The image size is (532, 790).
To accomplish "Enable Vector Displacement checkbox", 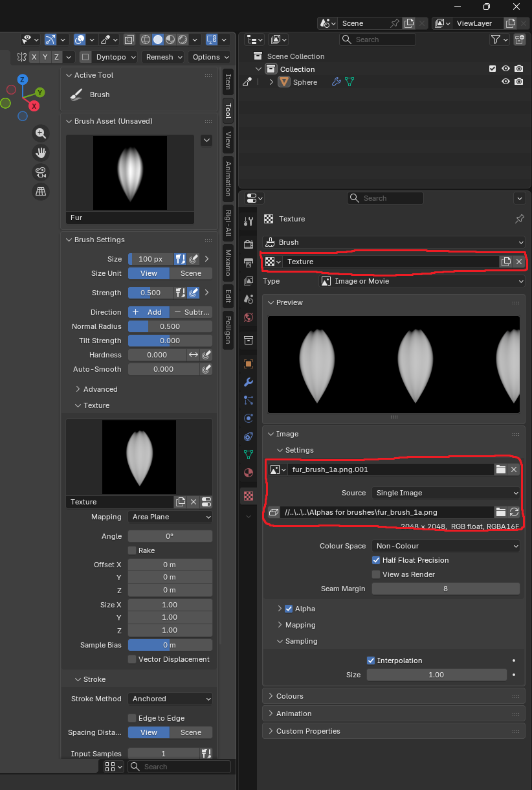I will pyautogui.click(x=132, y=659).
